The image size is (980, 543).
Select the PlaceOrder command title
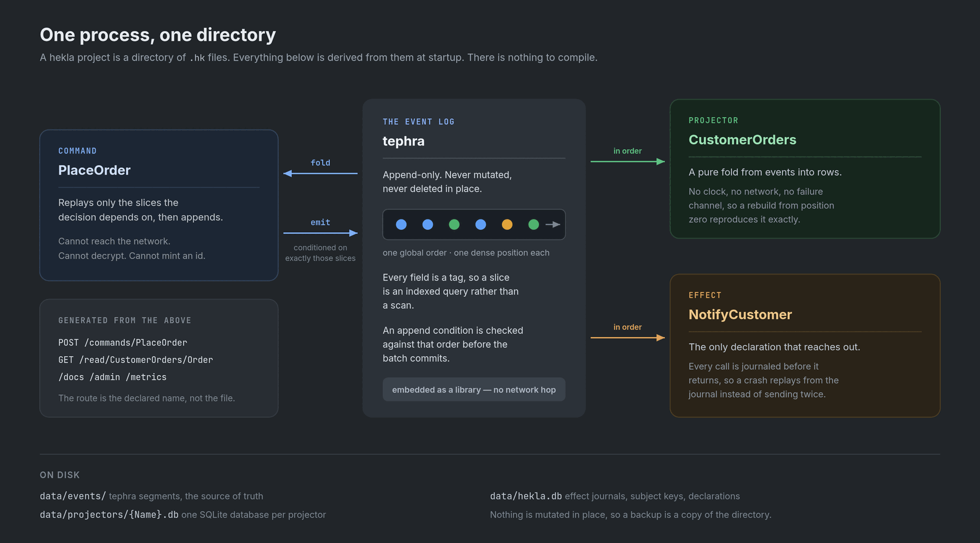coord(94,170)
